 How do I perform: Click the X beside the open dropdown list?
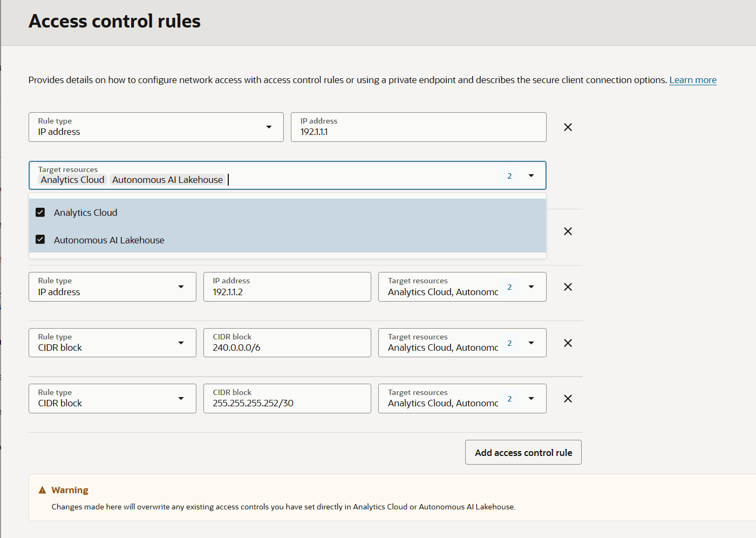(568, 231)
